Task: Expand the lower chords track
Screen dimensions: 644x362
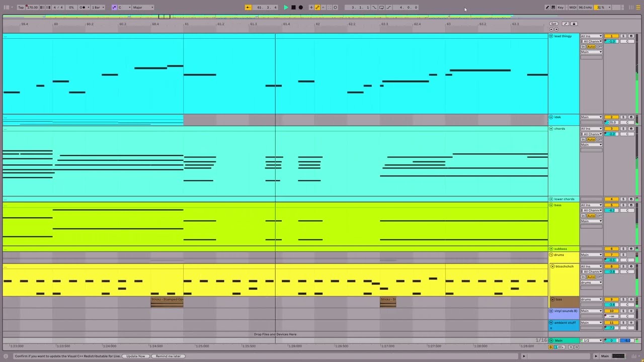Action: (551, 199)
